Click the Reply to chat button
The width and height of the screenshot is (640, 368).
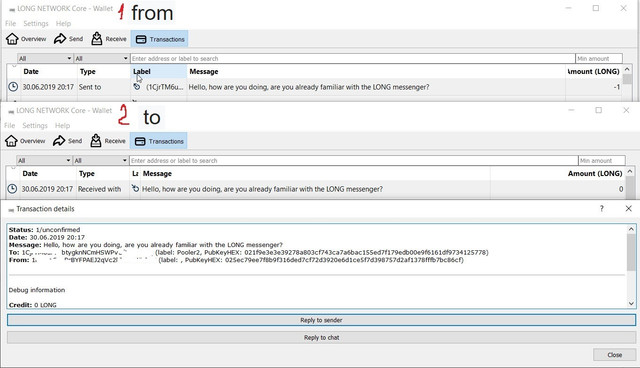pyautogui.click(x=321, y=337)
